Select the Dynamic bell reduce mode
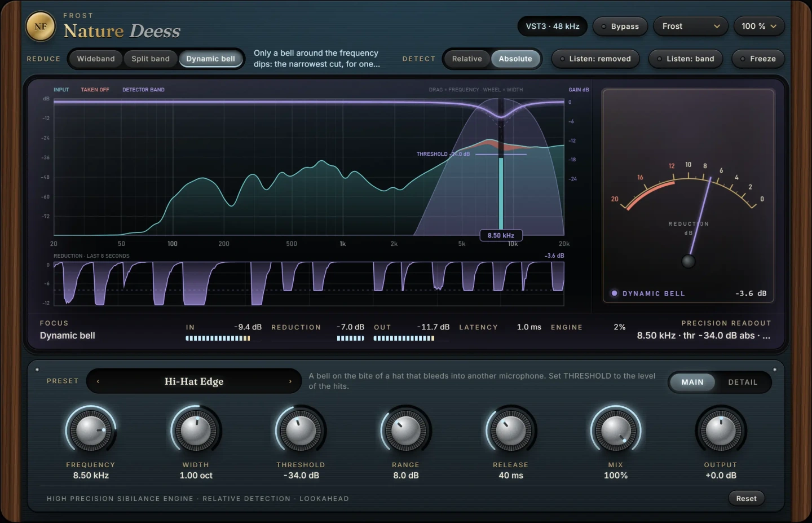Image resolution: width=812 pixels, height=523 pixels. tap(211, 59)
